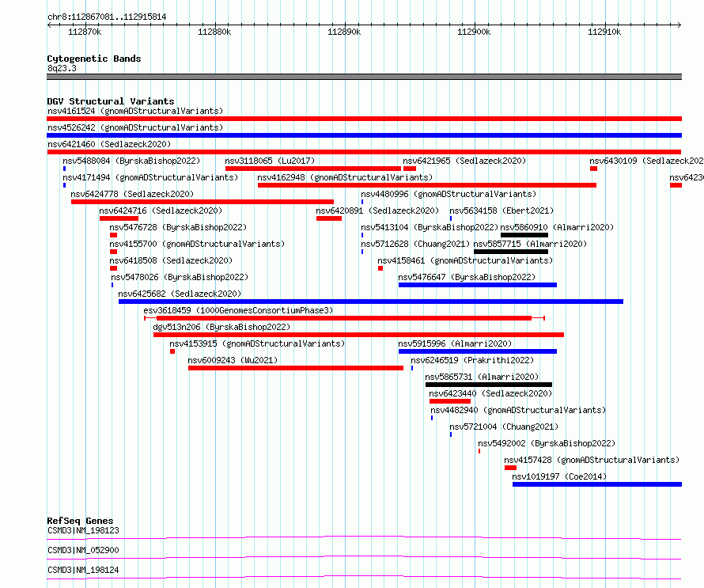
Task: Select the nsv5915996 (Almarri2020) blue bar
Action: [478, 351]
